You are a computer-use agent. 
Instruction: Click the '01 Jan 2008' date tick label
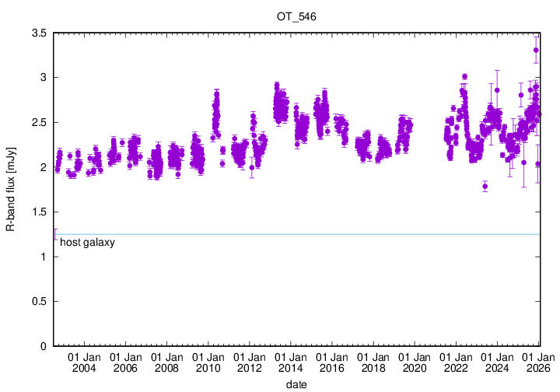pyautogui.click(x=166, y=362)
